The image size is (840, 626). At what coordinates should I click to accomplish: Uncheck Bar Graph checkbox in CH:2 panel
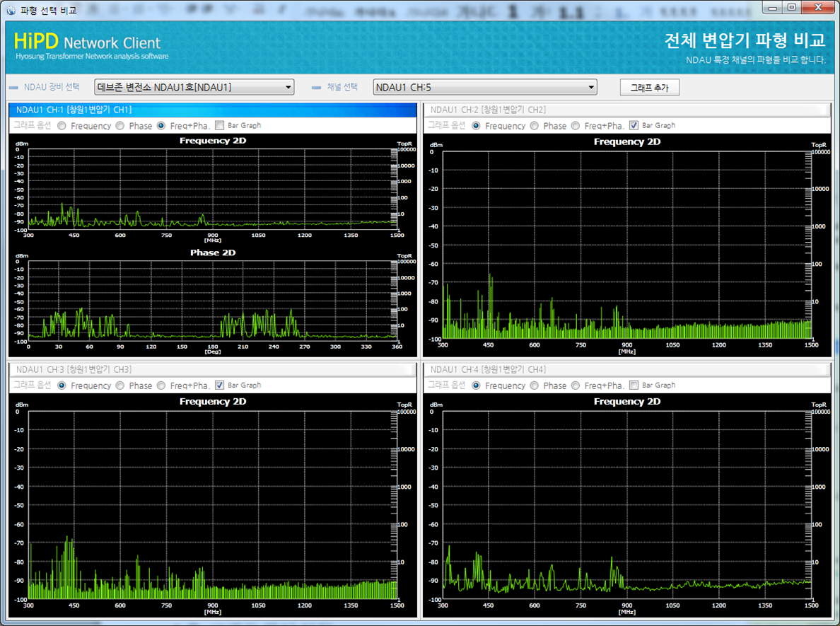(634, 125)
